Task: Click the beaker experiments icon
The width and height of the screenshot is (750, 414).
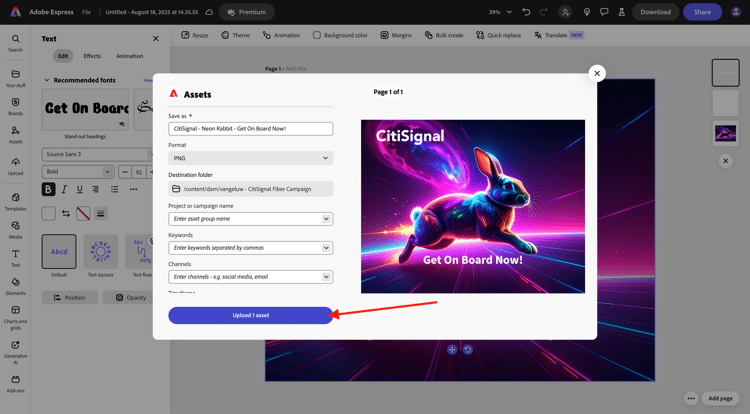Action: pos(621,12)
